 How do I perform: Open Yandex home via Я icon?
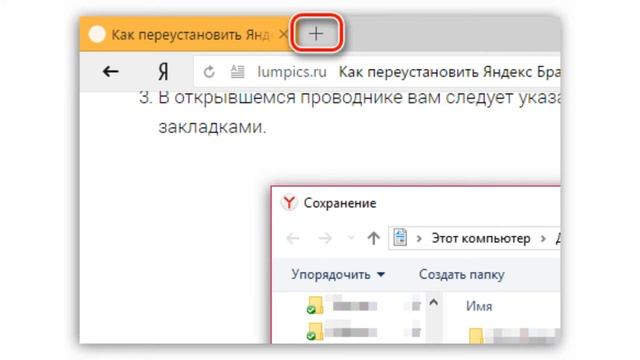pyautogui.click(x=163, y=72)
